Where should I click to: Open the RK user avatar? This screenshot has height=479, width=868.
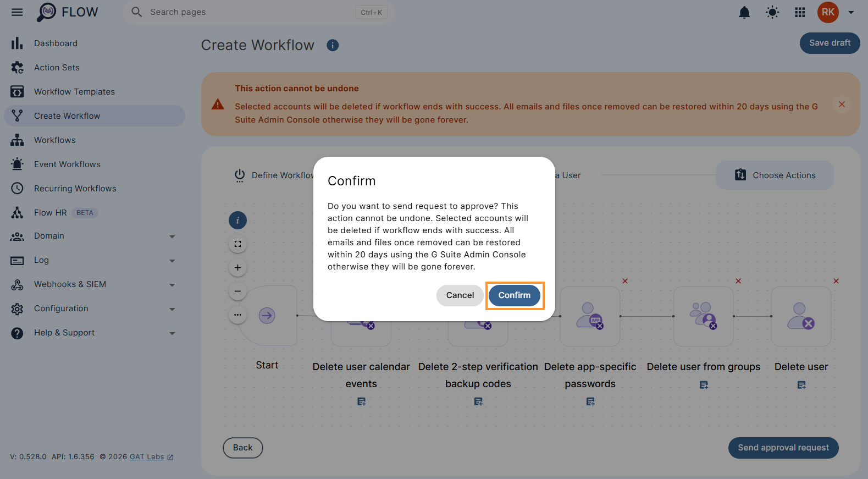coord(828,12)
